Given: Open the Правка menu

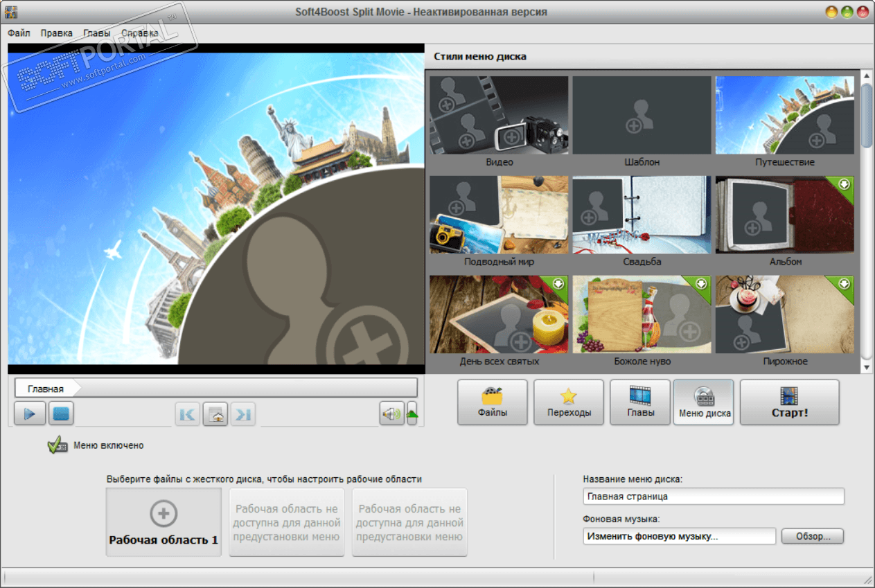Looking at the screenshot, I should [x=56, y=33].
